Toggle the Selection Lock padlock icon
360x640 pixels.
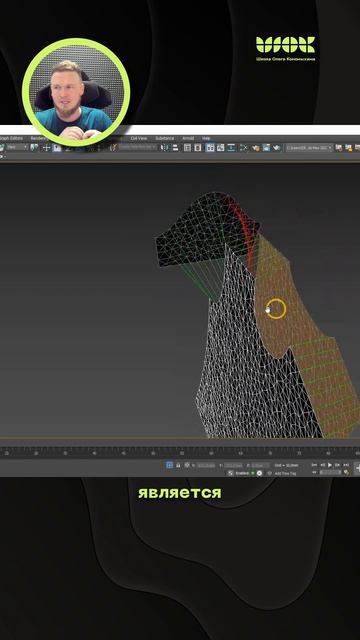click(x=178, y=465)
